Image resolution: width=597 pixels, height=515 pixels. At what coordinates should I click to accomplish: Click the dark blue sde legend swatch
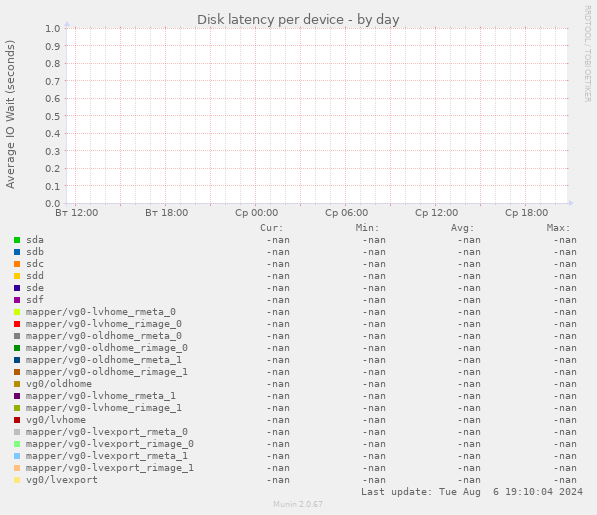(x=17, y=288)
